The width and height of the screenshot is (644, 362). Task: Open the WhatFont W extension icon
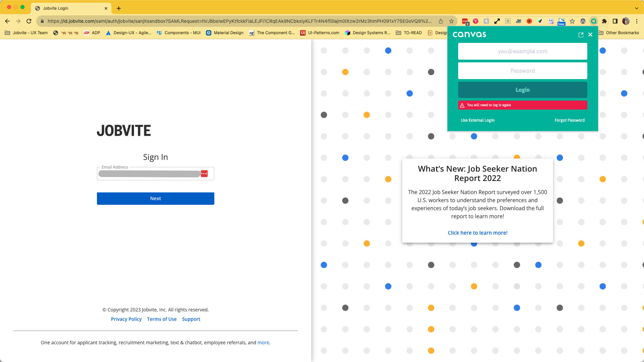[584, 21]
